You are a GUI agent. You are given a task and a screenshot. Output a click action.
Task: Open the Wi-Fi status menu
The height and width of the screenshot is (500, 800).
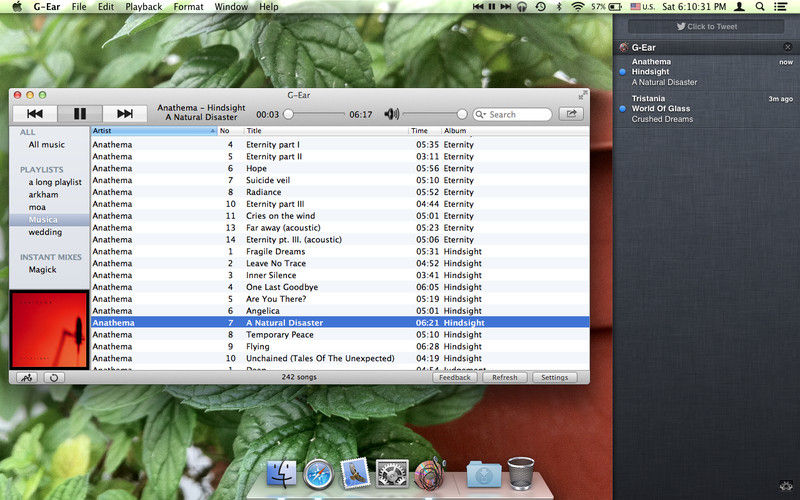(578, 7)
